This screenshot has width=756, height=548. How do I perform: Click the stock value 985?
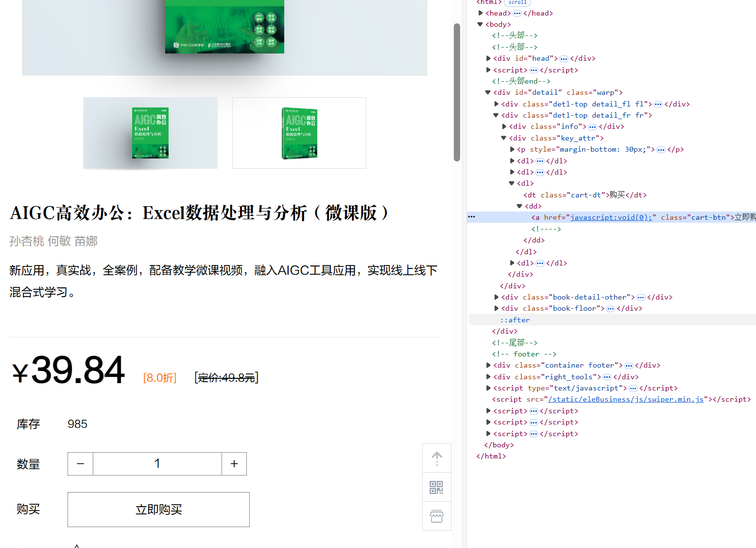77,424
